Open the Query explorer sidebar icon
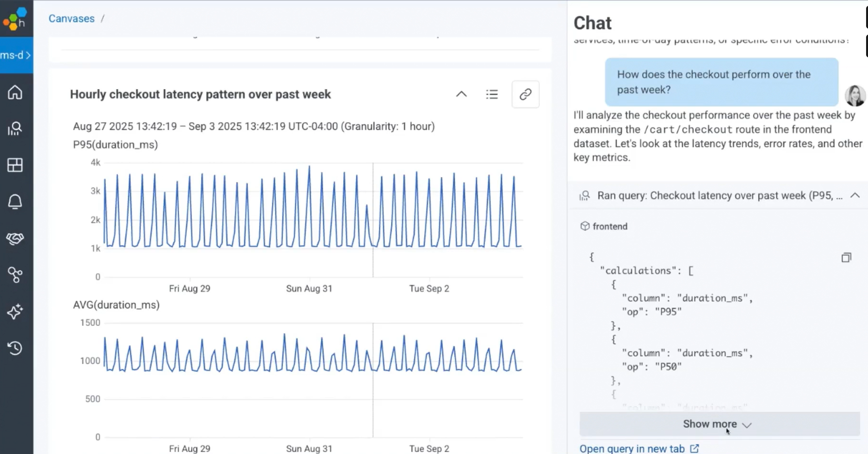Image resolution: width=868 pixels, height=454 pixels. [x=15, y=128]
